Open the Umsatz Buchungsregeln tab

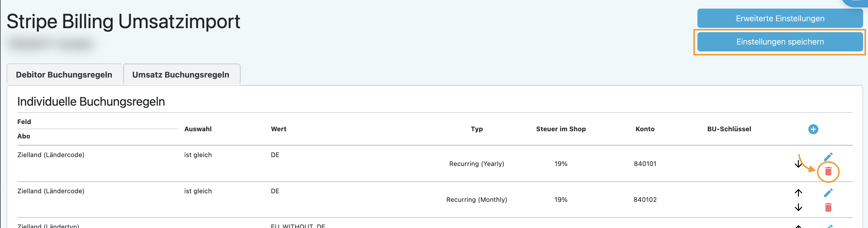tap(181, 75)
